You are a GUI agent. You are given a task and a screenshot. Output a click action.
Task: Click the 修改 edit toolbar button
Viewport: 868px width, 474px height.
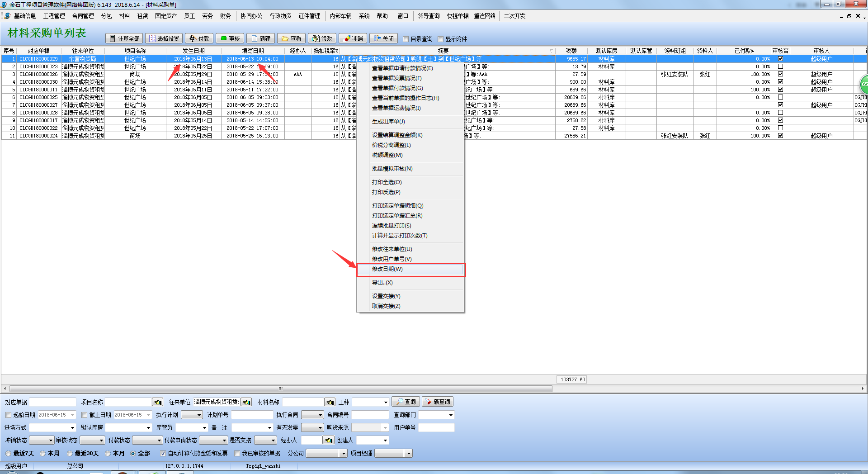[322, 38]
